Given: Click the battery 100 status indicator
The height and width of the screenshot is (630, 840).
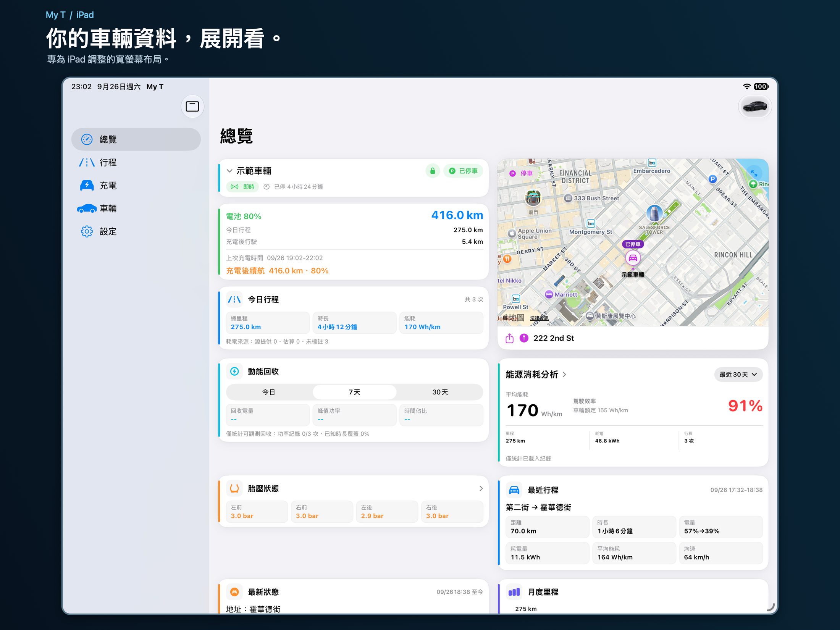Looking at the screenshot, I should [761, 87].
